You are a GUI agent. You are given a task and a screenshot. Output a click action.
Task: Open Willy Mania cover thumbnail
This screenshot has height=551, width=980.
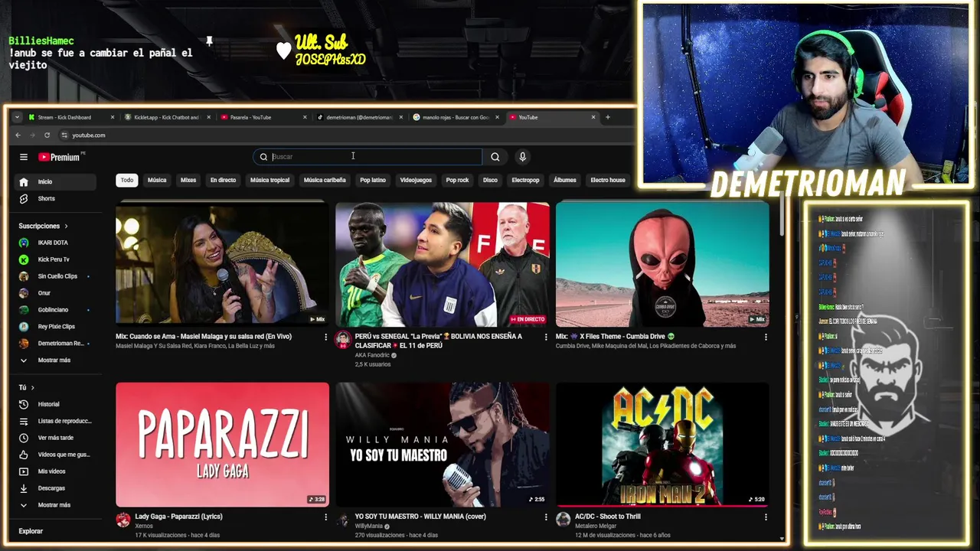pos(443,445)
